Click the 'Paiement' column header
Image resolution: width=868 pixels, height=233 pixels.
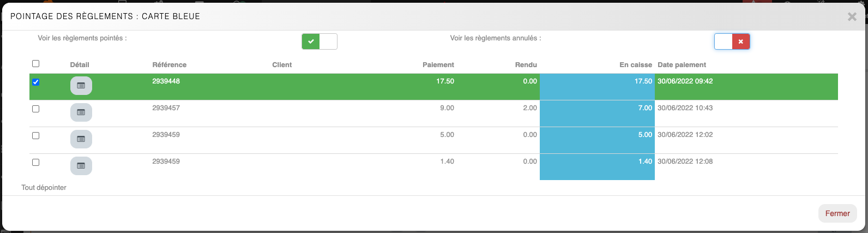[438, 65]
